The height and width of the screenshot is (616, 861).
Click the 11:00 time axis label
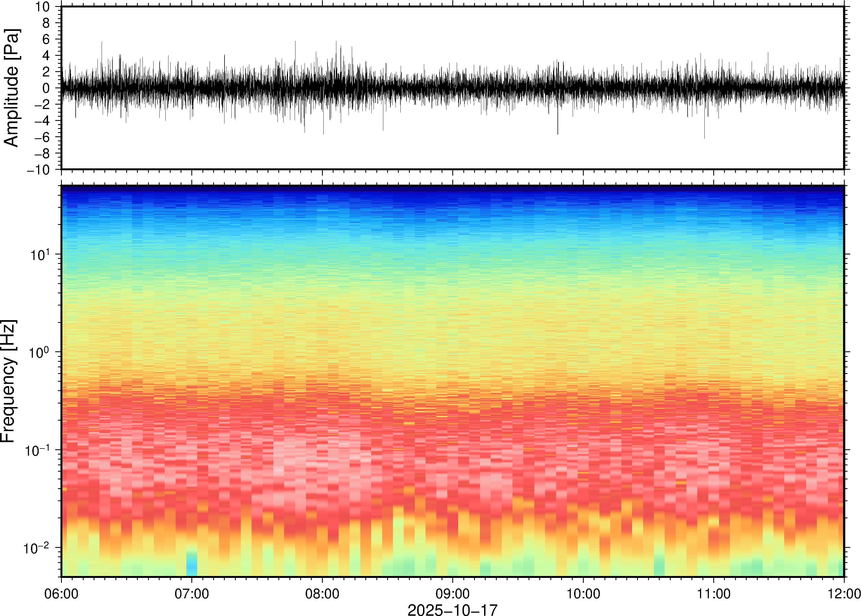click(x=713, y=594)
